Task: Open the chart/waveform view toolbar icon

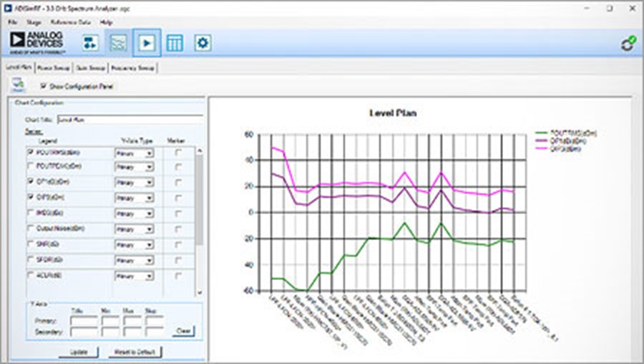Action: click(118, 43)
